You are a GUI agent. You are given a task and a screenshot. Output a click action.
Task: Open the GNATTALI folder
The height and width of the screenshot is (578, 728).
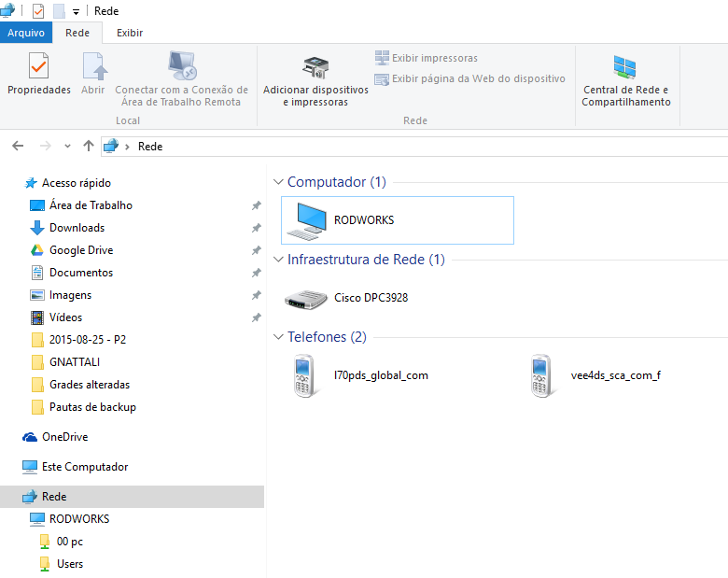(65, 362)
